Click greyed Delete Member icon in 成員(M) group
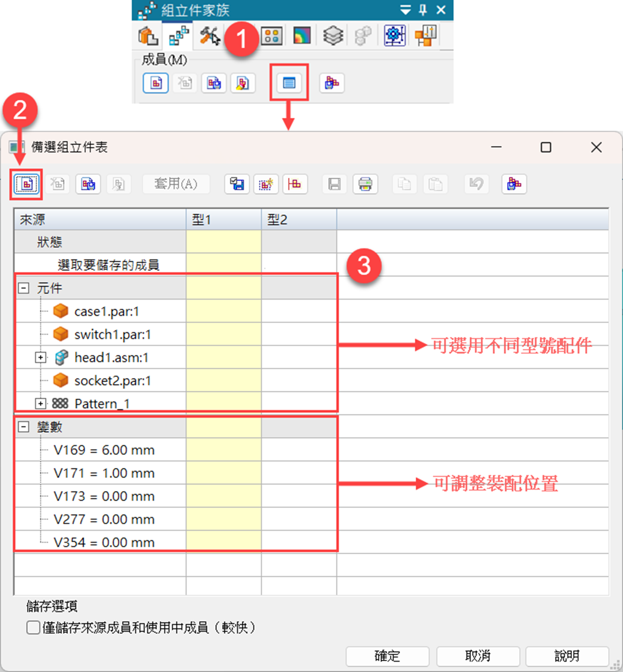Viewport: 623px width, 672px height. click(x=185, y=83)
